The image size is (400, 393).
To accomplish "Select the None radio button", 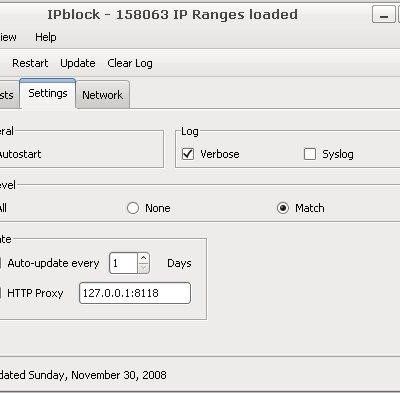I will coord(133,208).
